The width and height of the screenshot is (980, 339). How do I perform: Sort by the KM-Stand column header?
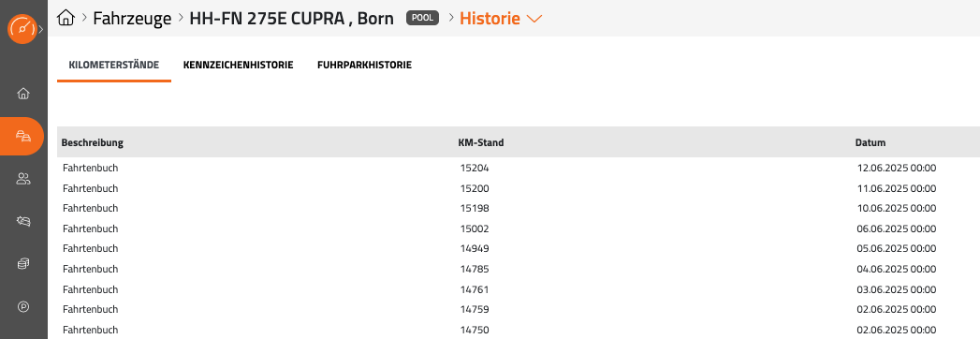(x=480, y=142)
